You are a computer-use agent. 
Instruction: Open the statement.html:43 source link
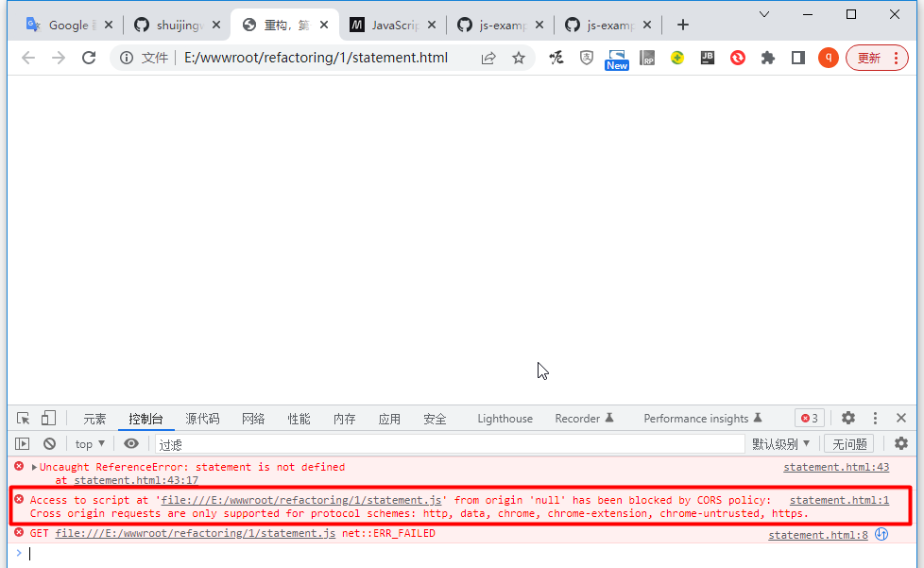tap(836, 467)
